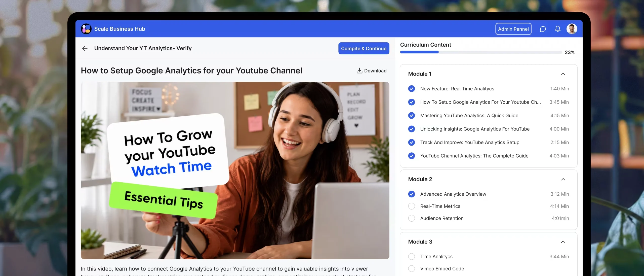This screenshot has height=276, width=644.
Task: Click the 1:40 Min duration
Action: [559, 89]
